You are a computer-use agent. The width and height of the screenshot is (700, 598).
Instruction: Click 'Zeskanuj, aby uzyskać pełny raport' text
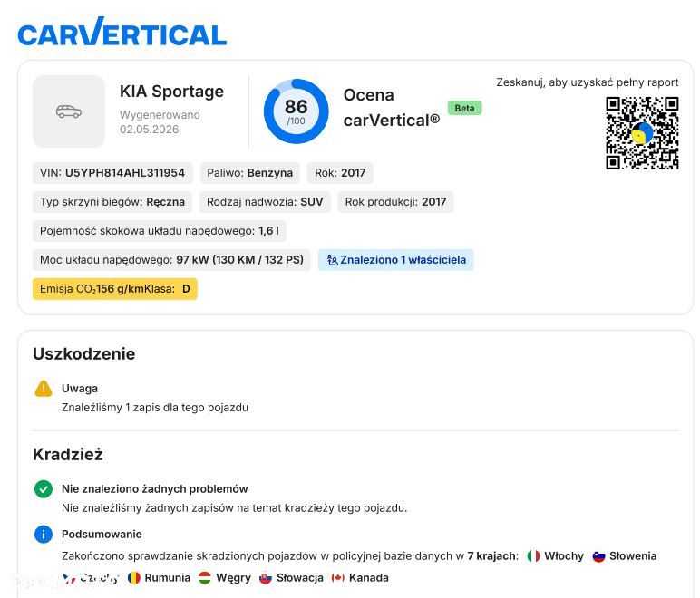tap(588, 82)
